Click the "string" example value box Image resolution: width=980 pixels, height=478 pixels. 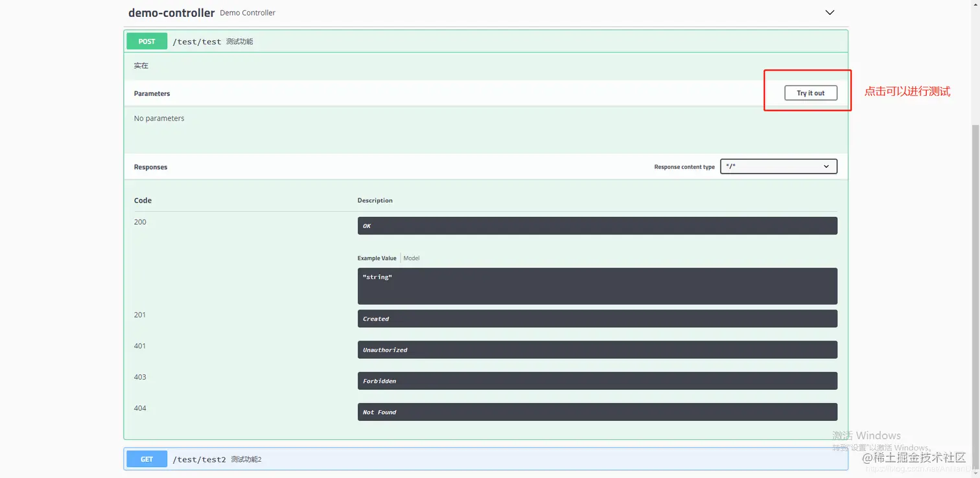[x=598, y=286]
